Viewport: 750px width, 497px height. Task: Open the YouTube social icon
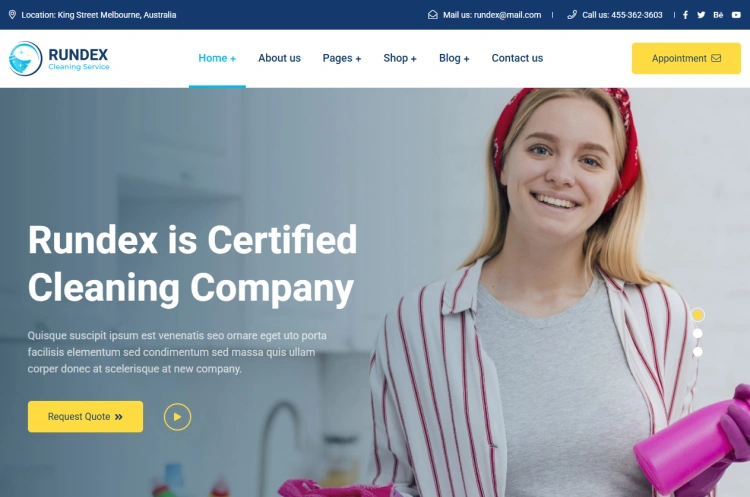click(736, 15)
